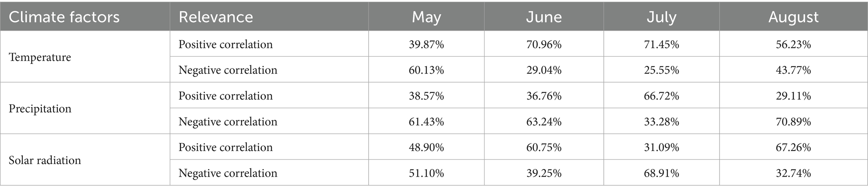Image resolution: width=868 pixels, height=193 pixels.
Task: Click the June column header
Action: point(544,17)
